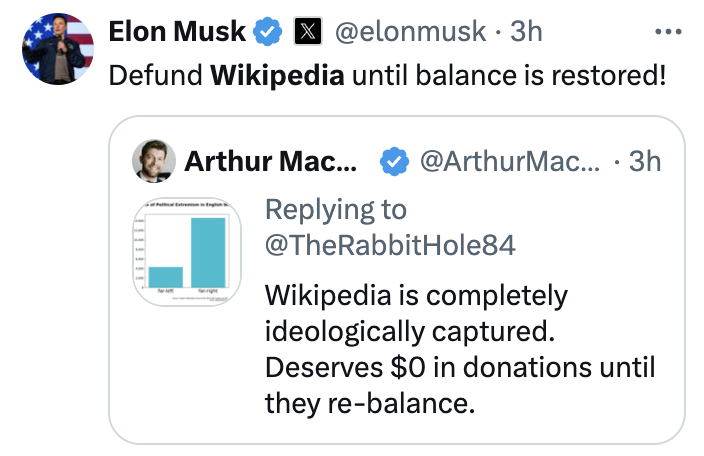
Task: Open the @TheRabbitHole84 mention
Action: pos(390,244)
